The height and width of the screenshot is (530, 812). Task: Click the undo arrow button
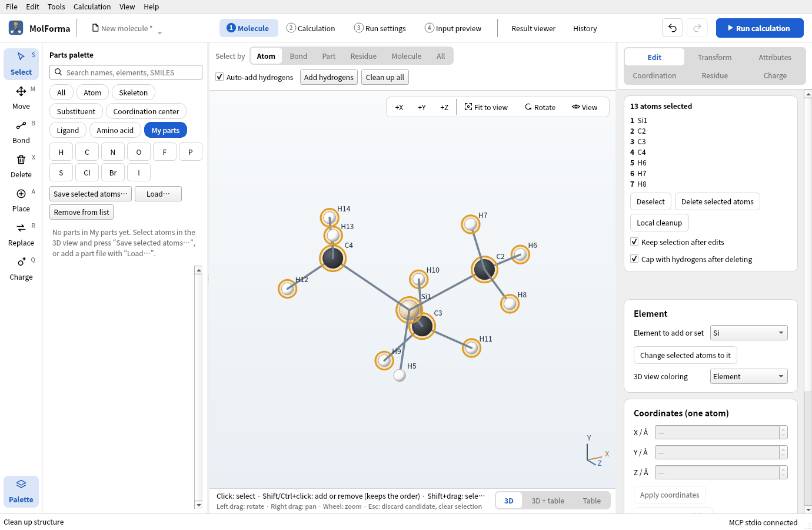[673, 28]
